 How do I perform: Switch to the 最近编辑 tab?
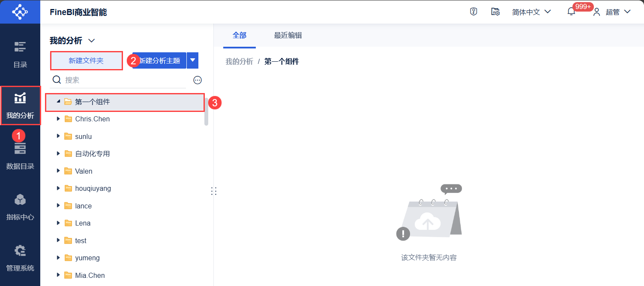tap(288, 36)
